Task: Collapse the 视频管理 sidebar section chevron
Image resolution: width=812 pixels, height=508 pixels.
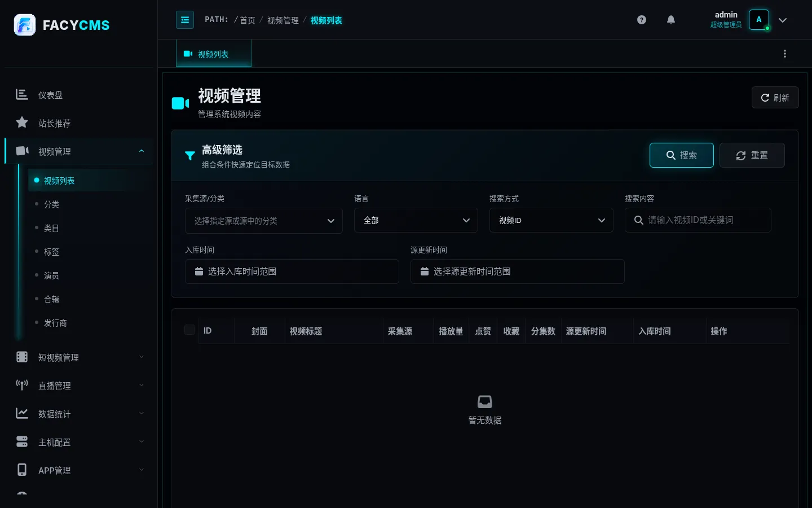Action: [142, 151]
